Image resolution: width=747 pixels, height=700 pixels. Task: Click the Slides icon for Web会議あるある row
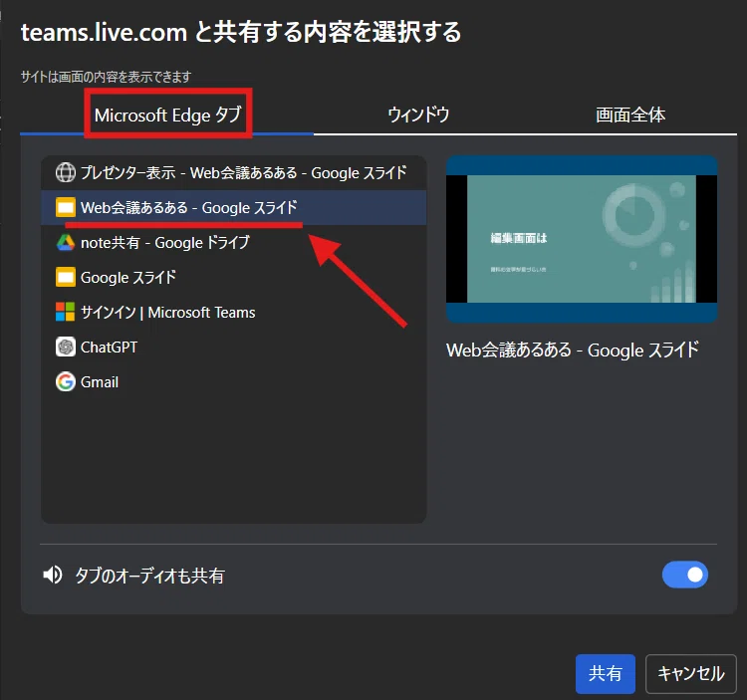(x=66, y=207)
